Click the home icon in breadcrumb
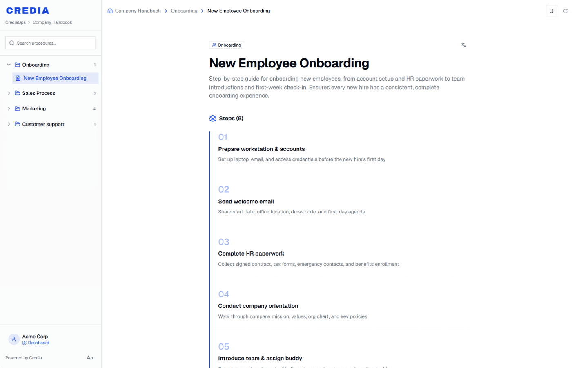 point(110,11)
